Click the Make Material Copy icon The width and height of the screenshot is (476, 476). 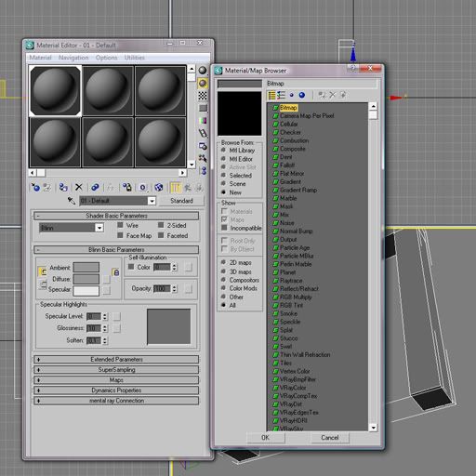click(x=95, y=187)
